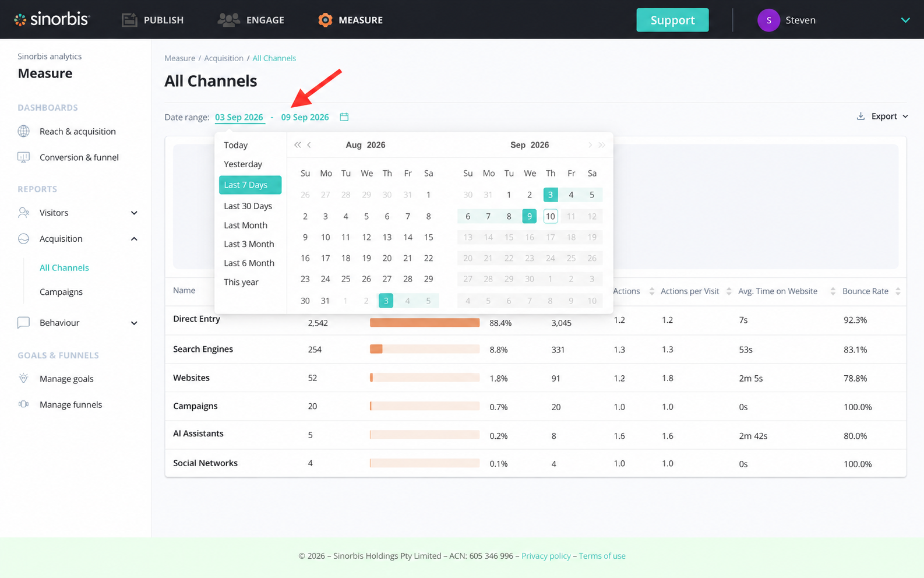The height and width of the screenshot is (578, 924).
Task: Pick September 10 in the calendar
Action: point(551,216)
